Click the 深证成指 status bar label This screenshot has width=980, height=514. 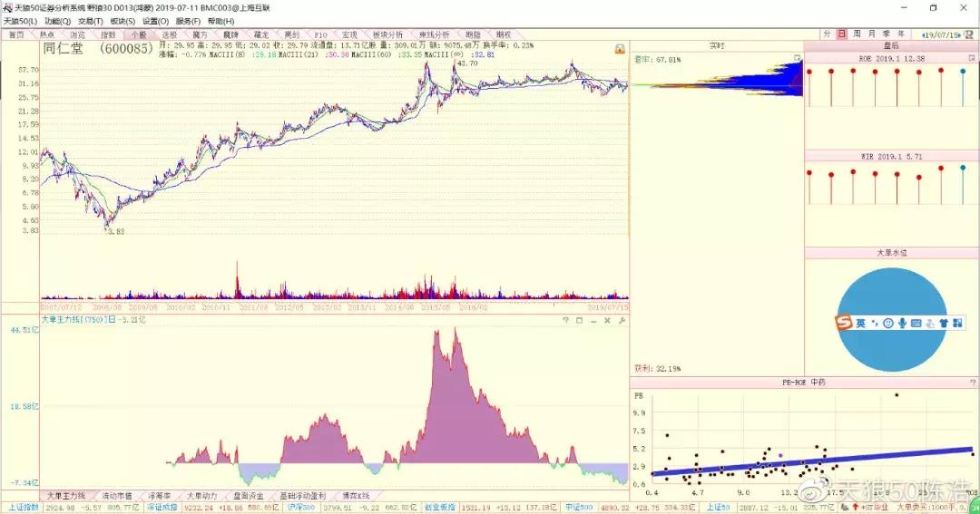pos(162,508)
